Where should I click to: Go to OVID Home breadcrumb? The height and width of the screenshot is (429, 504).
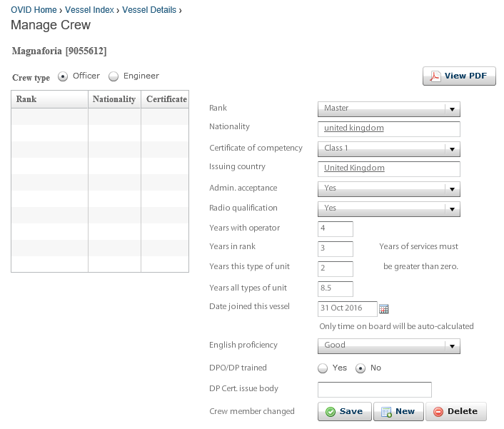34,10
